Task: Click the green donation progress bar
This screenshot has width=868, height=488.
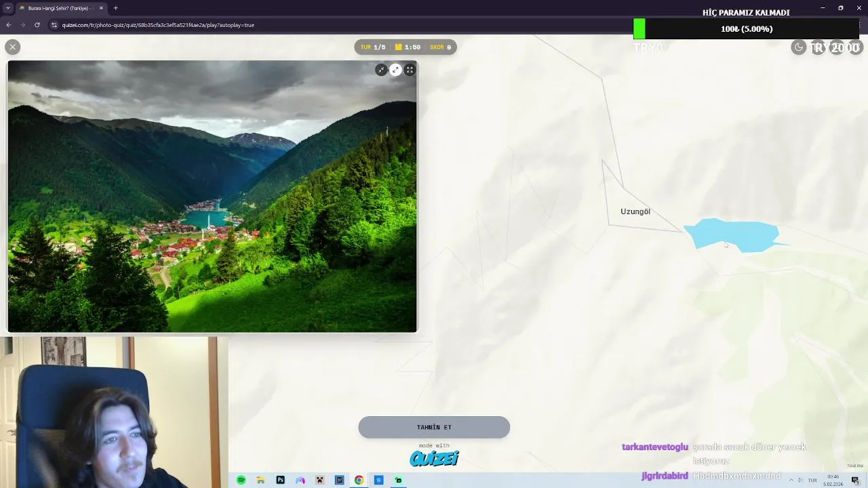Action: (639, 28)
